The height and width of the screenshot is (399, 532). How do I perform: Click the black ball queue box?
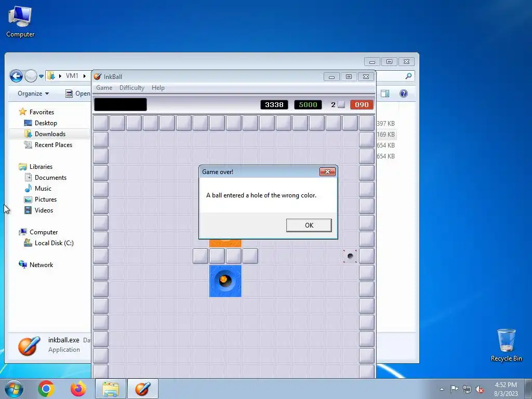click(121, 104)
